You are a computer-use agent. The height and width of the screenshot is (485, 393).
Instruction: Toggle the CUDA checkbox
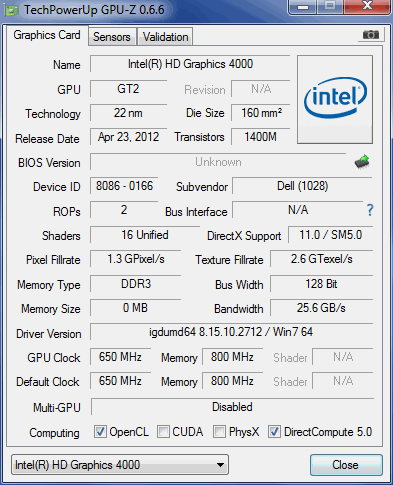(163, 431)
